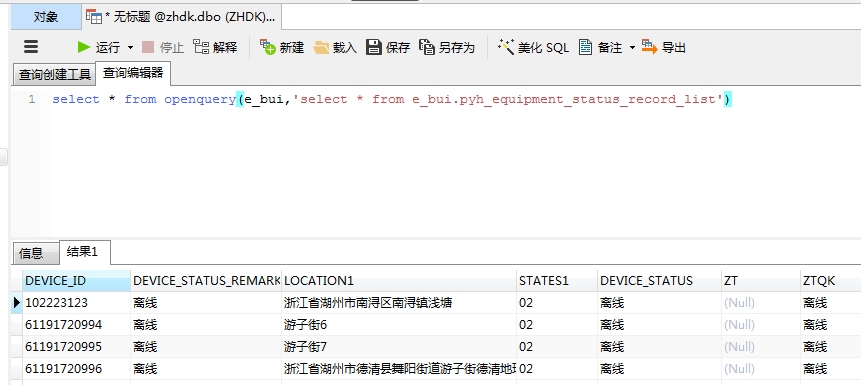Run the query with the green play icon

[x=83, y=47]
